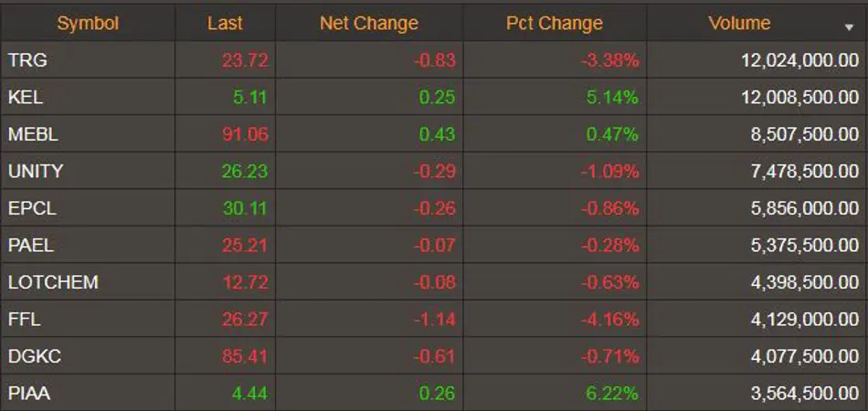868x411 pixels.
Task: Click the Pct Change column header
Action: pos(554,23)
